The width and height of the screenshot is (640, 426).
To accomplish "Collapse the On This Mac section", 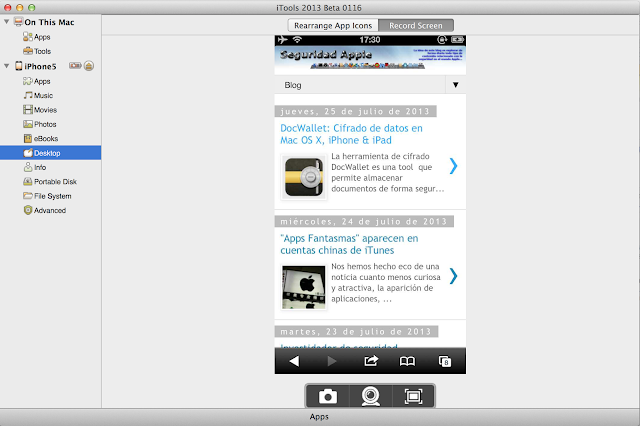I will pyautogui.click(x=7, y=22).
